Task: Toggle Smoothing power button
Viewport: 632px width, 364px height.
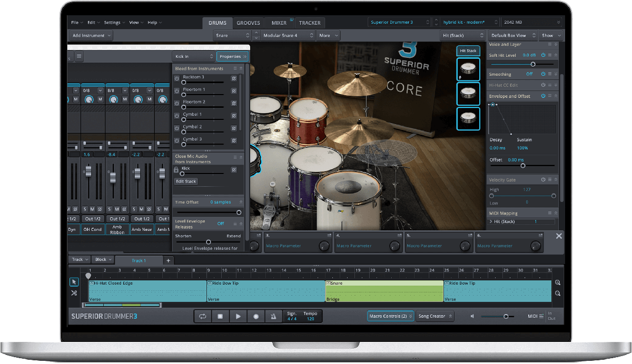Action: pyautogui.click(x=543, y=74)
